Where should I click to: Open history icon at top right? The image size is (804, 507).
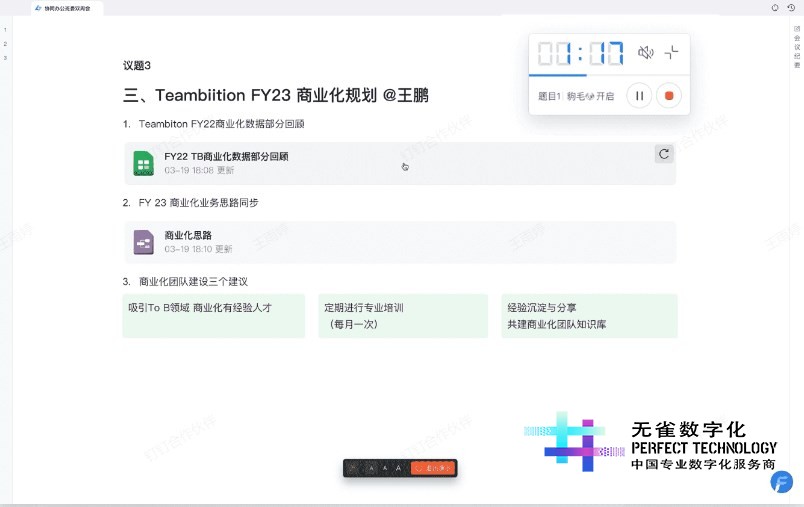pos(791,8)
